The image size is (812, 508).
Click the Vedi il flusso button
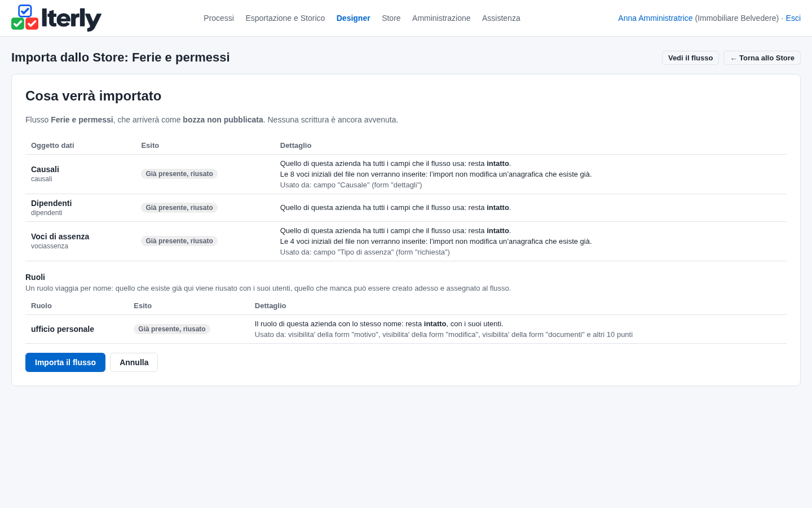[x=690, y=58]
